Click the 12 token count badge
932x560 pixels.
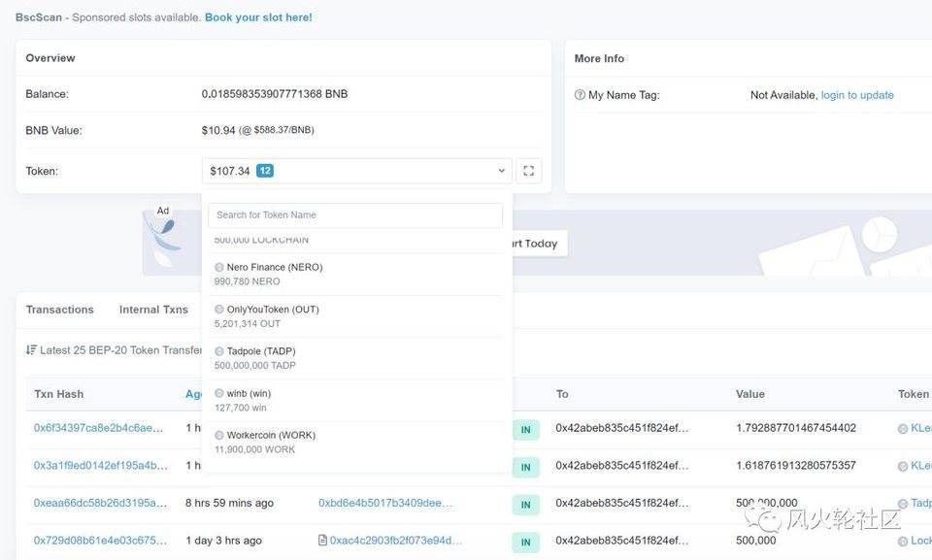point(265,171)
